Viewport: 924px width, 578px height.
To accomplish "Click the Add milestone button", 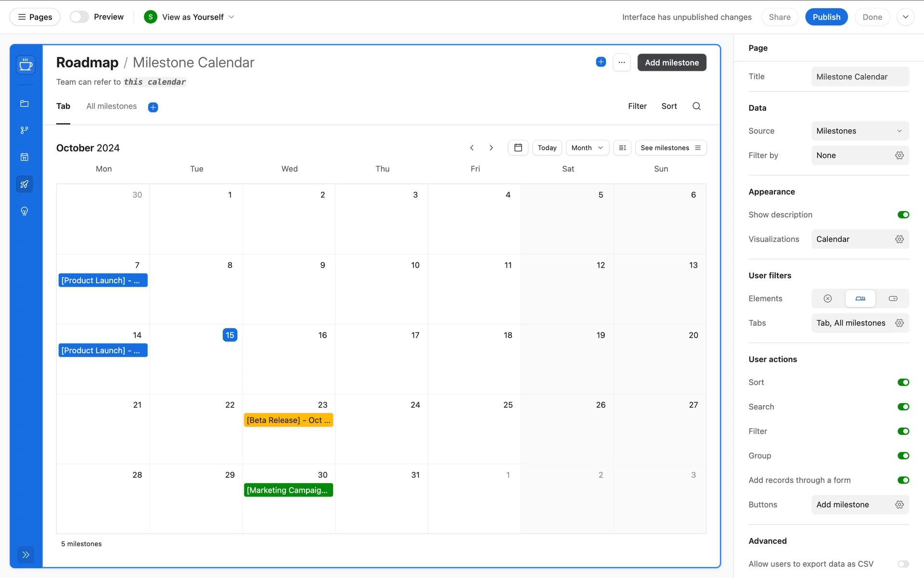I will [x=671, y=63].
